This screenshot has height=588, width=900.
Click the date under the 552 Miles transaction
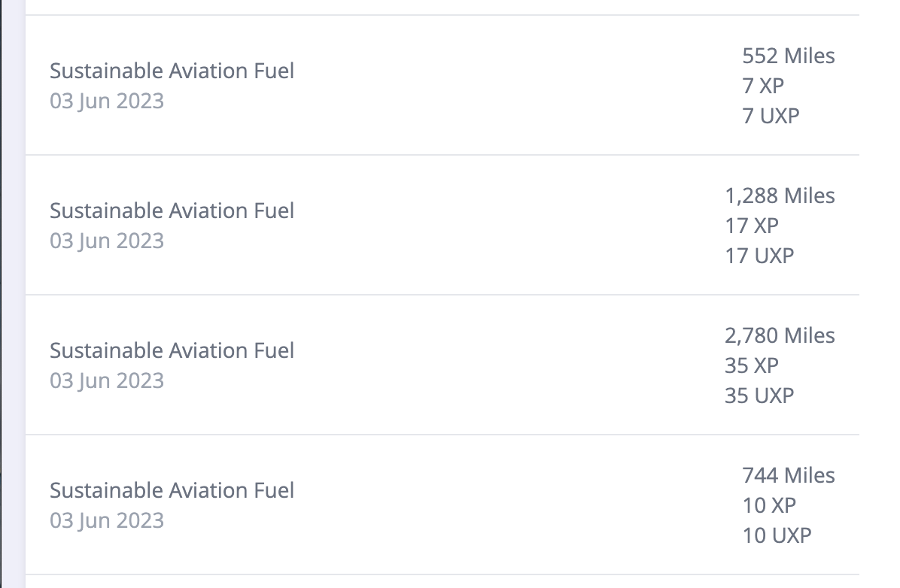coord(107,101)
